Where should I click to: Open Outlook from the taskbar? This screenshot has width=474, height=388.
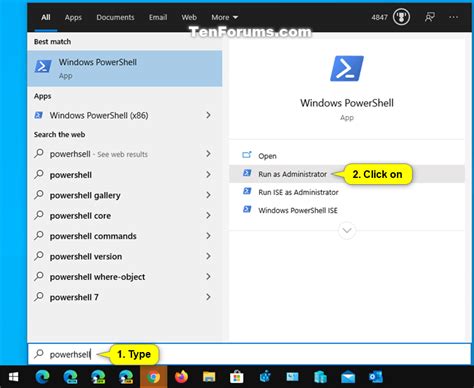coord(376,377)
